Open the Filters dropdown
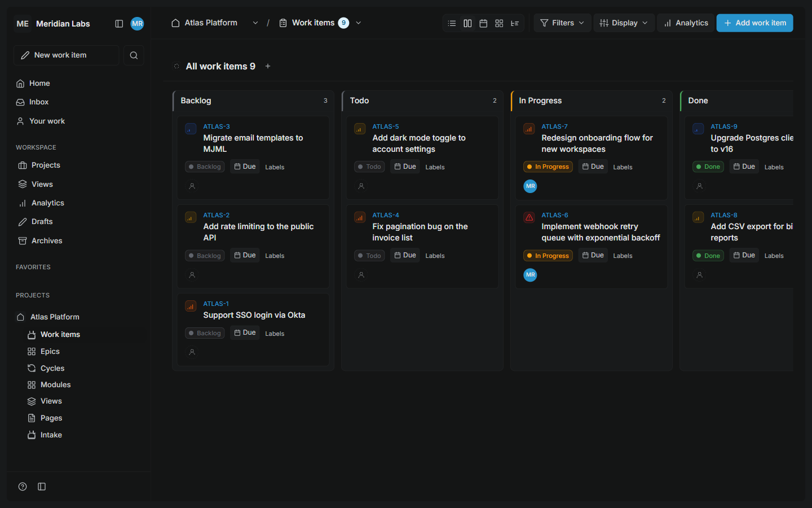812x508 pixels. 562,23
